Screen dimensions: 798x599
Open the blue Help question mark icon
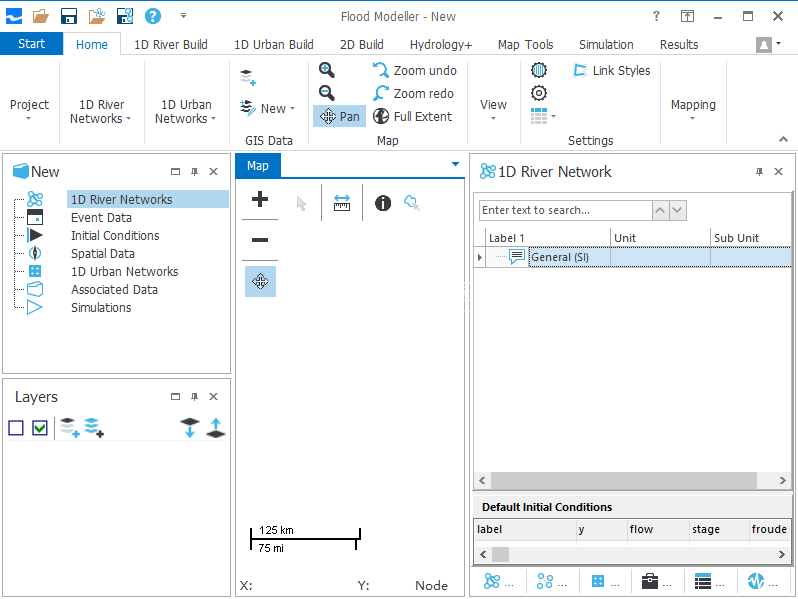tap(153, 16)
